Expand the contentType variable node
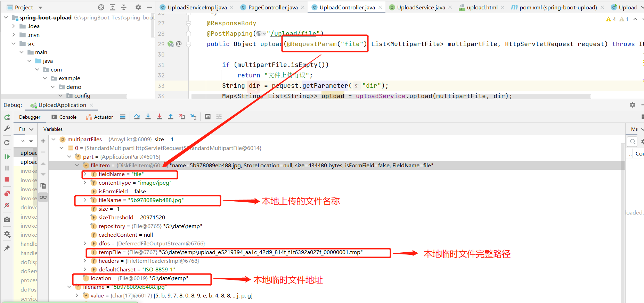The height and width of the screenshot is (303, 644). [x=85, y=183]
